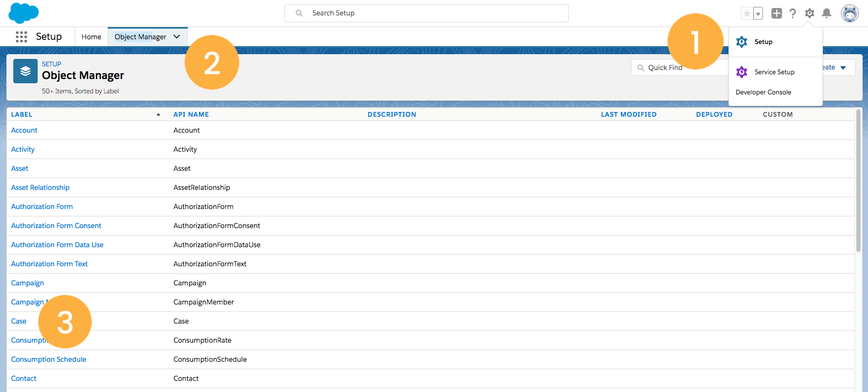Open Authorization Form Data Use object
This screenshot has width=868, height=392.
coord(57,245)
